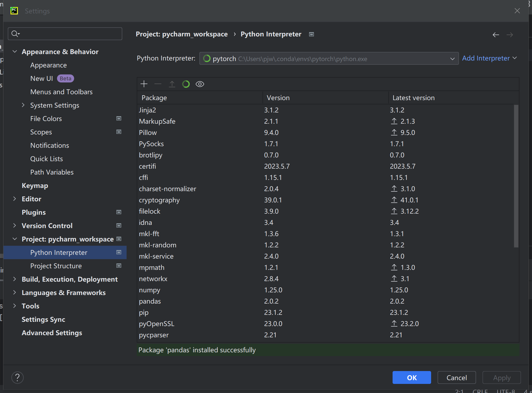The height and width of the screenshot is (393, 532).
Task: Click the upgrade arrow for mpmath 1.3.0
Action: coord(394,267)
